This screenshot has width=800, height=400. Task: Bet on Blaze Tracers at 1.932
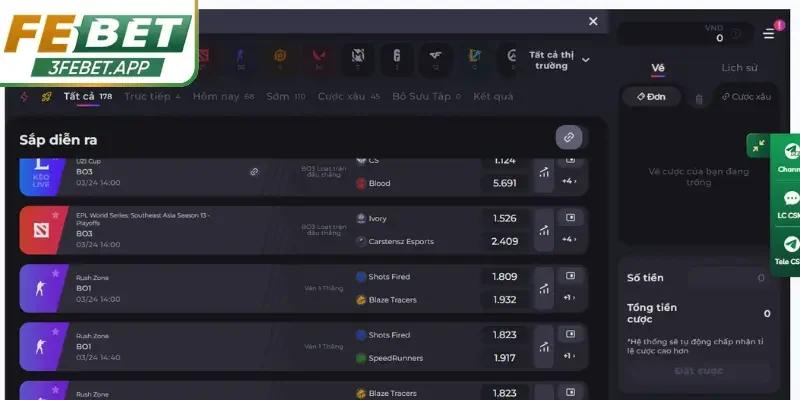[x=505, y=299]
